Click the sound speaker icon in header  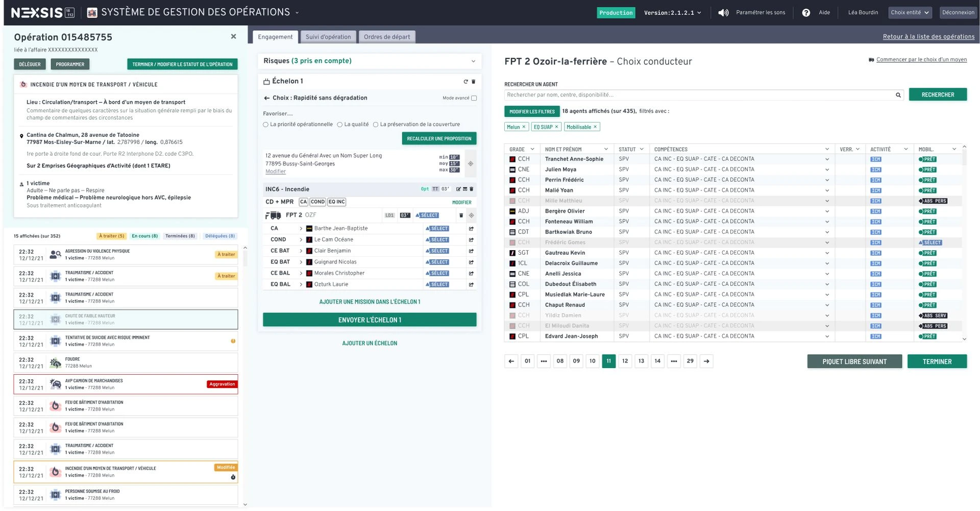tap(723, 13)
